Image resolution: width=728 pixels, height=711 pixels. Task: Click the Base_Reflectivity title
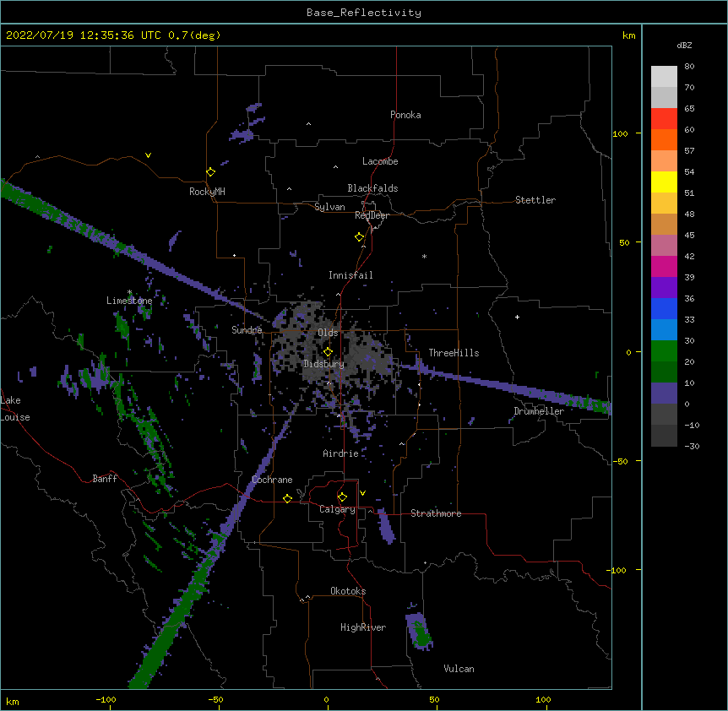click(364, 13)
